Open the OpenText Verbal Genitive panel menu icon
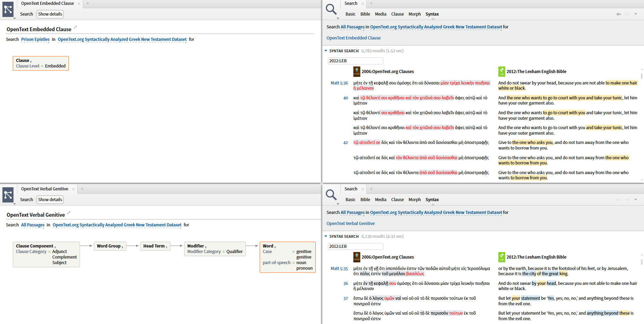Viewport: 644px width, 324px height. (x=8, y=195)
